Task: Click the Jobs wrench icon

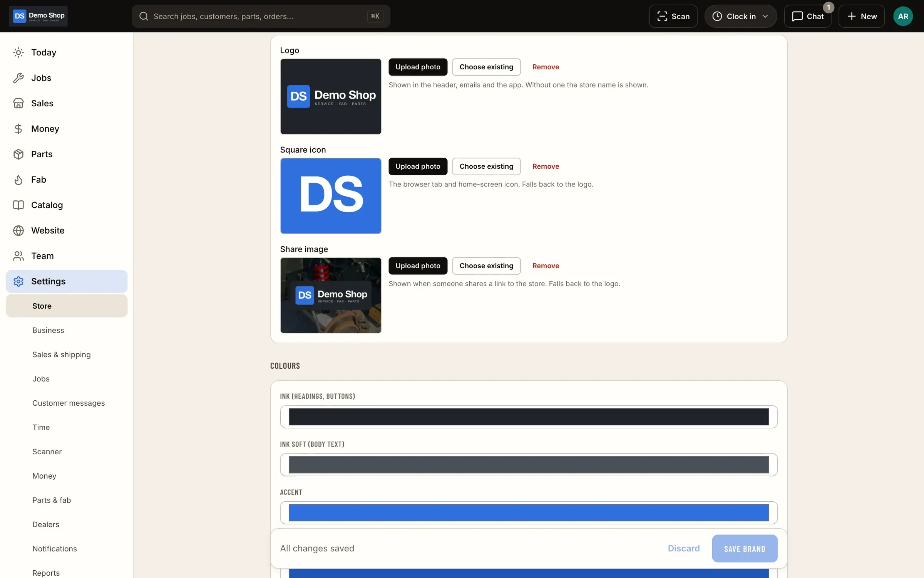Action: pyautogui.click(x=18, y=78)
